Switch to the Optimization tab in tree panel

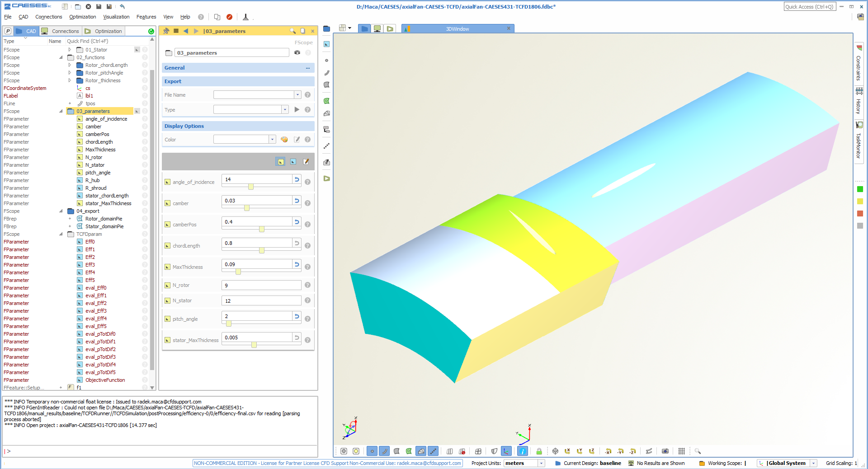coord(104,31)
